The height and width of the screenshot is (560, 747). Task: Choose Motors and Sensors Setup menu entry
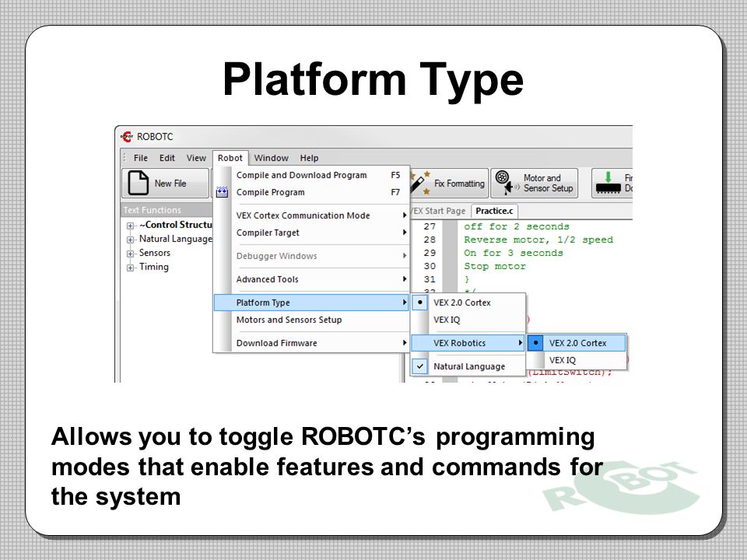point(311,320)
